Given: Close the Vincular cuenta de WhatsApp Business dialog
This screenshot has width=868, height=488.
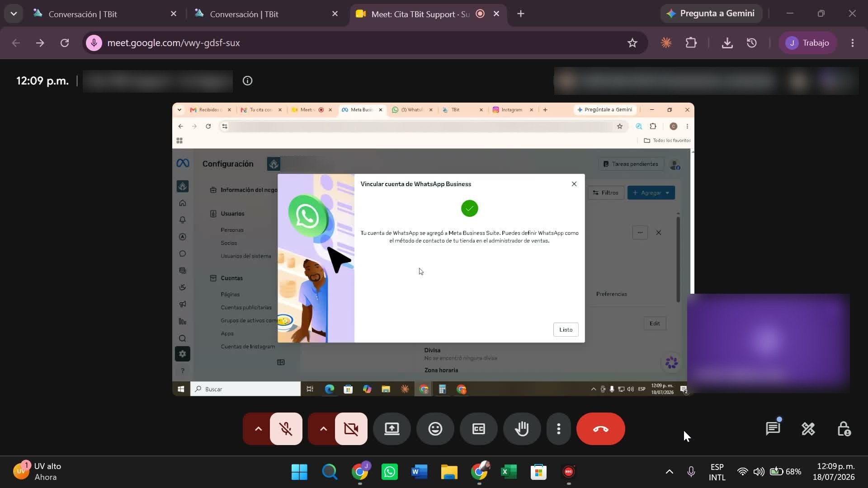Looking at the screenshot, I should (x=574, y=184).
